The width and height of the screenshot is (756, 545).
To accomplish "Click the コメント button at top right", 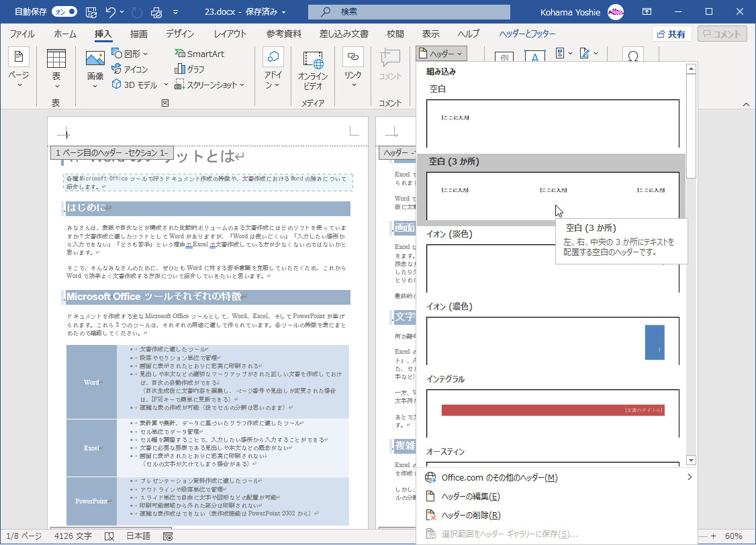I will coord(722,34).
